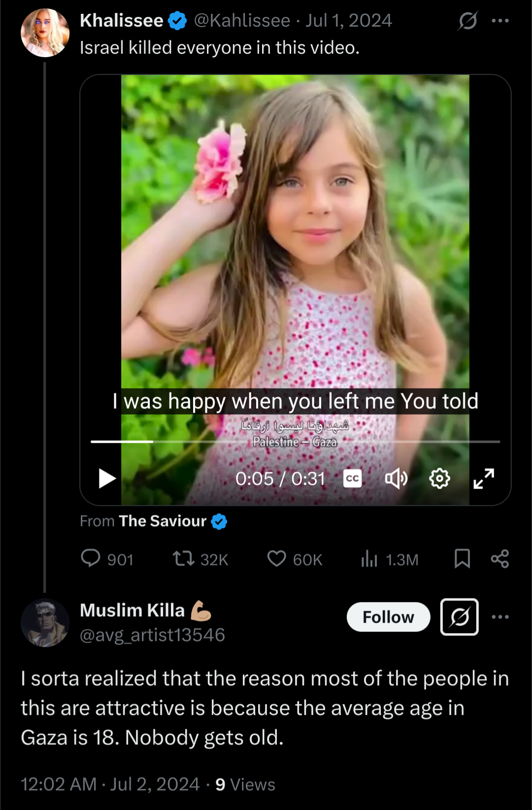Share Khalissee's tweet
This screenshot has height=810, width=532.
pyautogui.click(x=500, y=559)
